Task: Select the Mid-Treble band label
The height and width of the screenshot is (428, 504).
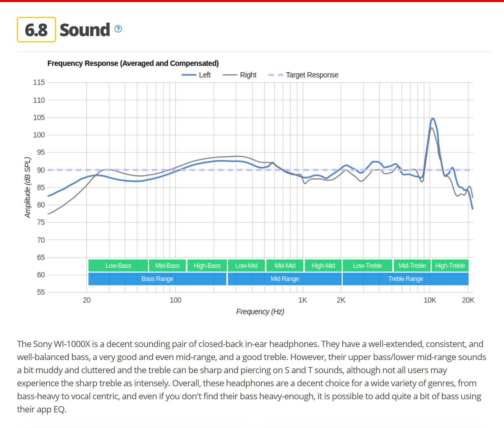Action: click(412, 265)
